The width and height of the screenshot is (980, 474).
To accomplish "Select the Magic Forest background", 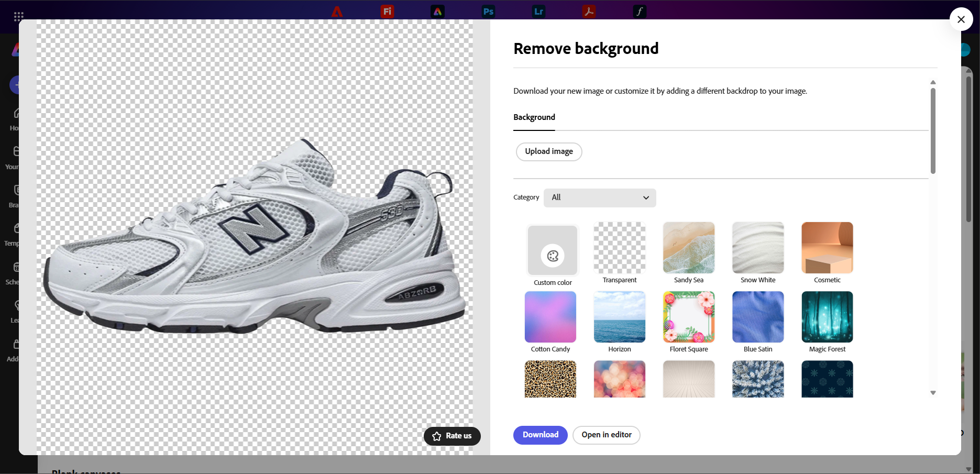I will point(827,317).
